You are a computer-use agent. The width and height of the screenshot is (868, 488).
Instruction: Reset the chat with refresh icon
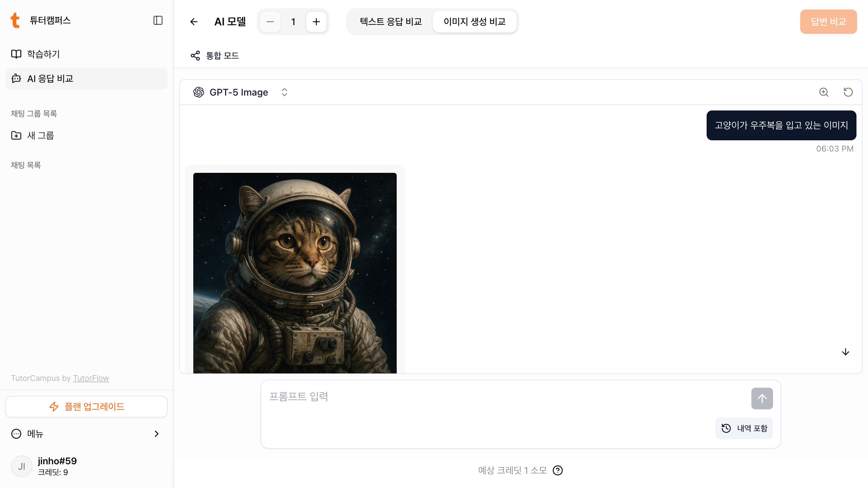point(848,92)
